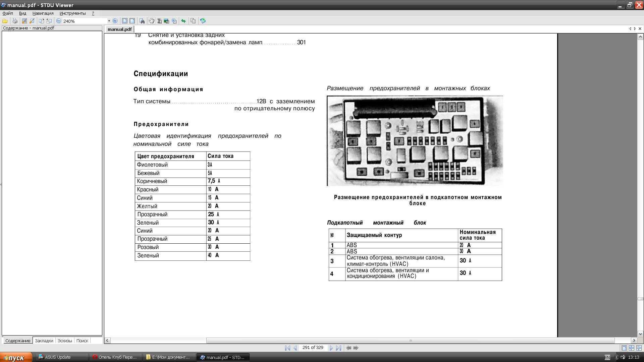Open ASUS Update from taskbar
The image size is (644, 362).
(61, 357)
